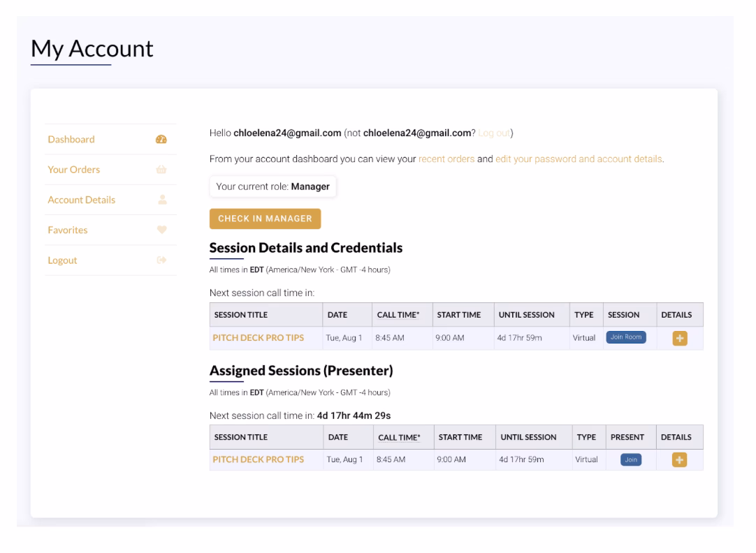Click the Log out link after email
Screen dimensions: 756x553
coord(494,133)
